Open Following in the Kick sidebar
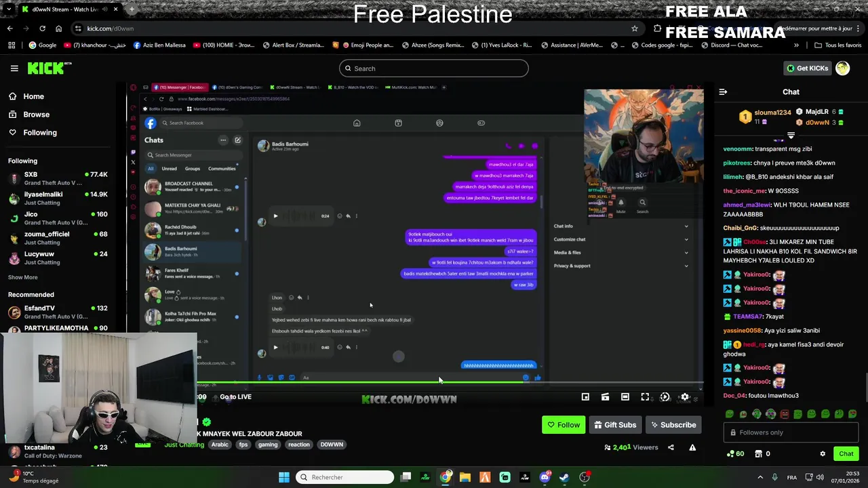Screen dimensions: 868x488 pyautogui.click(x=40, y=132)
